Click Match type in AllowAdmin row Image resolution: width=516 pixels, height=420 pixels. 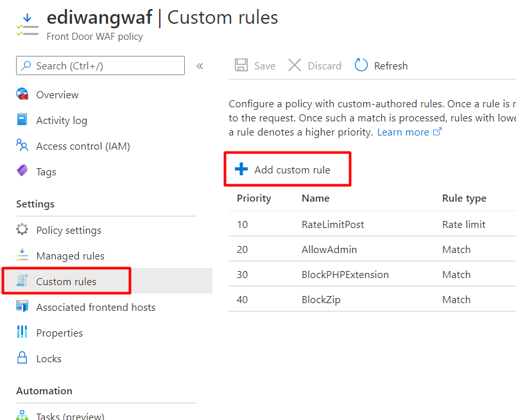[x=456, y=249]
